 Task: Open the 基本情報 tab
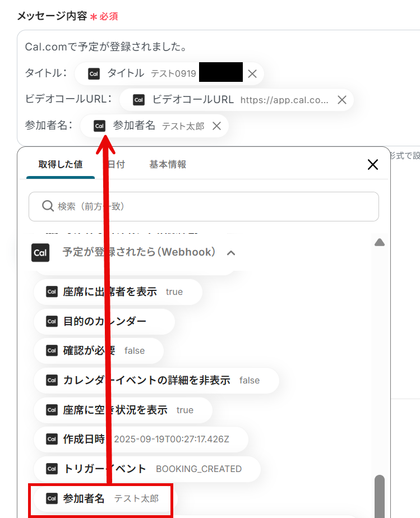tap(168, 164)
